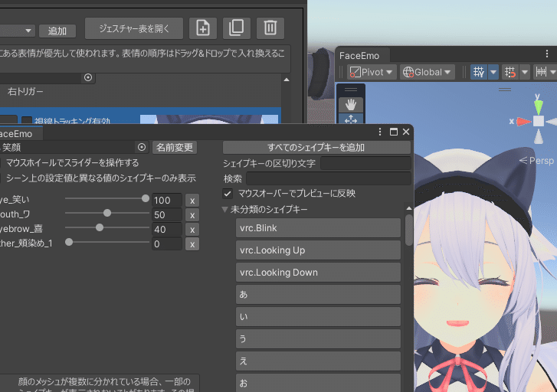Click the snap increment ruler icon
Screen dimensions: 557x392
(x=542, y=72)
